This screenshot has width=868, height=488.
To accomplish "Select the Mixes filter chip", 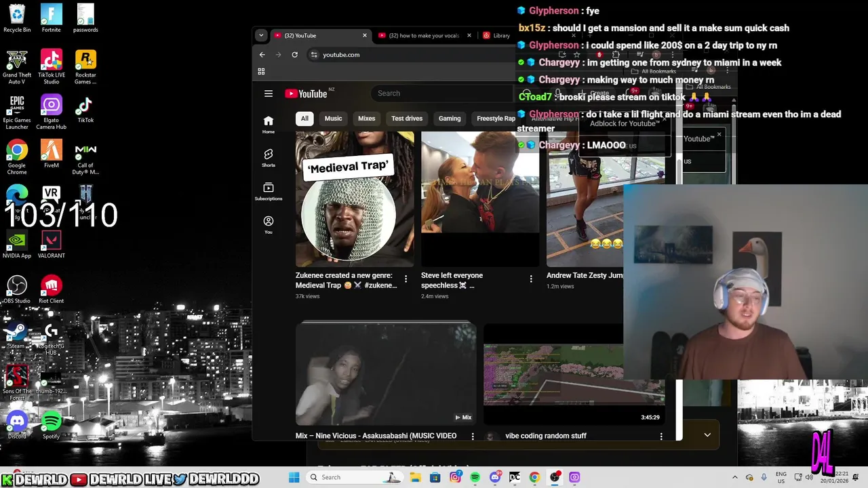I will pos(366,119).
